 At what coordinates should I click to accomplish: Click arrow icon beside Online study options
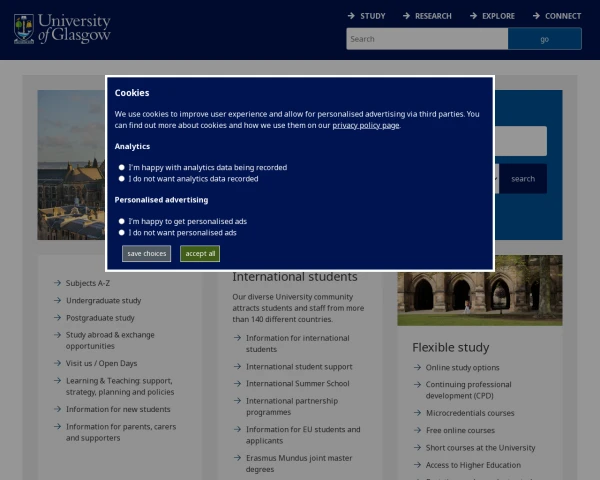417,368
